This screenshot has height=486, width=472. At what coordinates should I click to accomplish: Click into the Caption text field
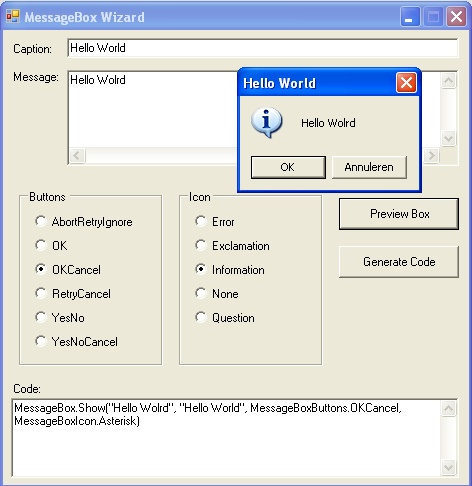(x=263, y=48)
